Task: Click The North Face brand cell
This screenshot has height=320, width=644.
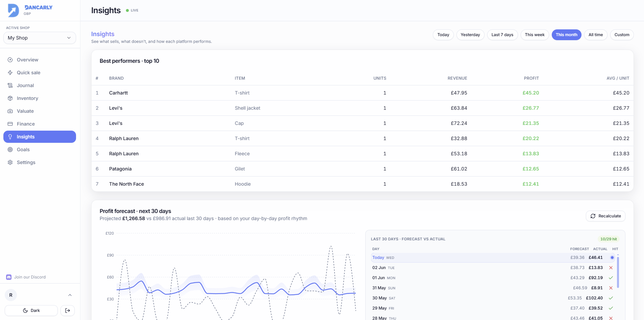Action: (126, 184)
